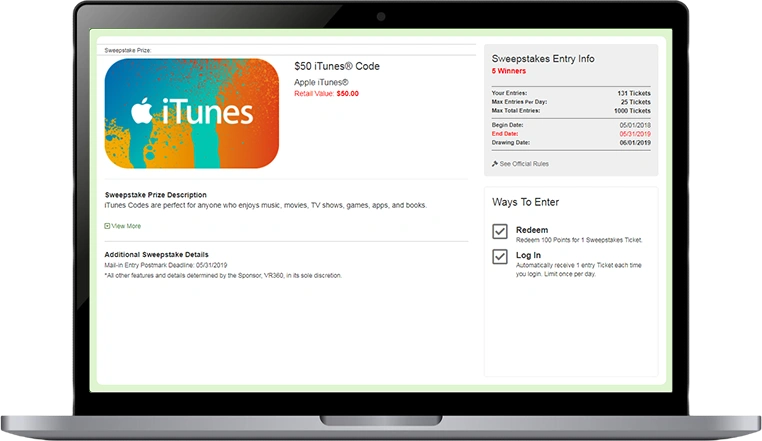The height and width of the screenshot is (441, 762).
Task: Click the Ways To Enter heading
Action: pyautogui.click(x=525, y=202)
